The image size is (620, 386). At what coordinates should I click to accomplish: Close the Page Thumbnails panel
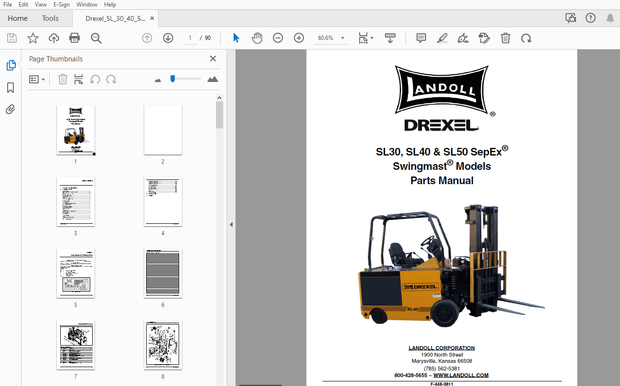[213, 59]
